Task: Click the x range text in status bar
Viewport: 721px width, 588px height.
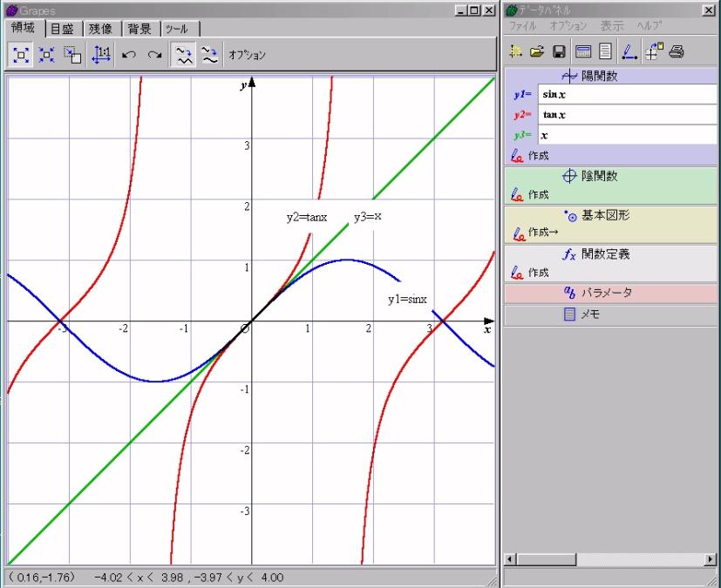Action: pyautogui.click(x=139, y=578)
